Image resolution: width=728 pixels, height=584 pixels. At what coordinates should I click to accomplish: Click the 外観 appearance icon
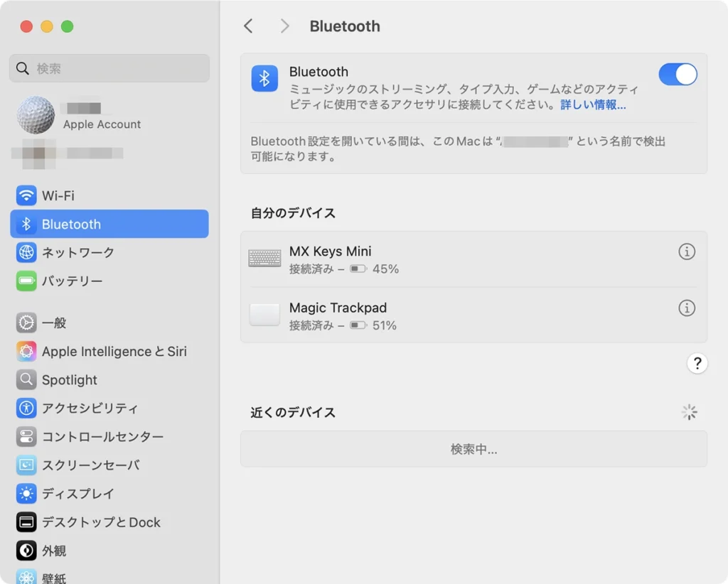click(26, 550)
